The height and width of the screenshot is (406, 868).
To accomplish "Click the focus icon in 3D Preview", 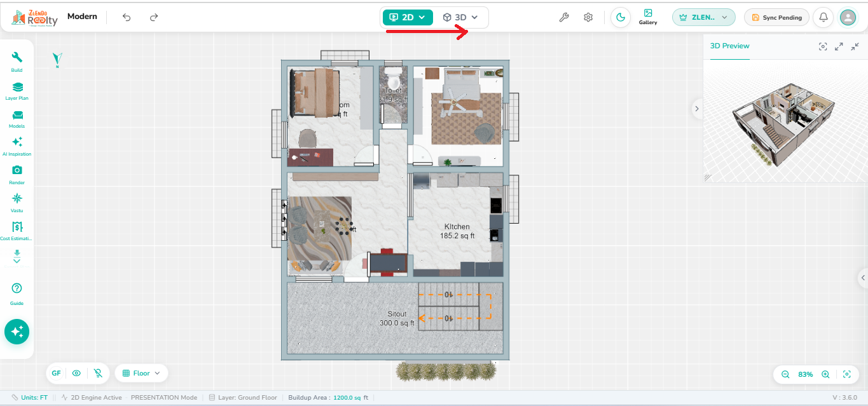I will [x=823, y=46].
